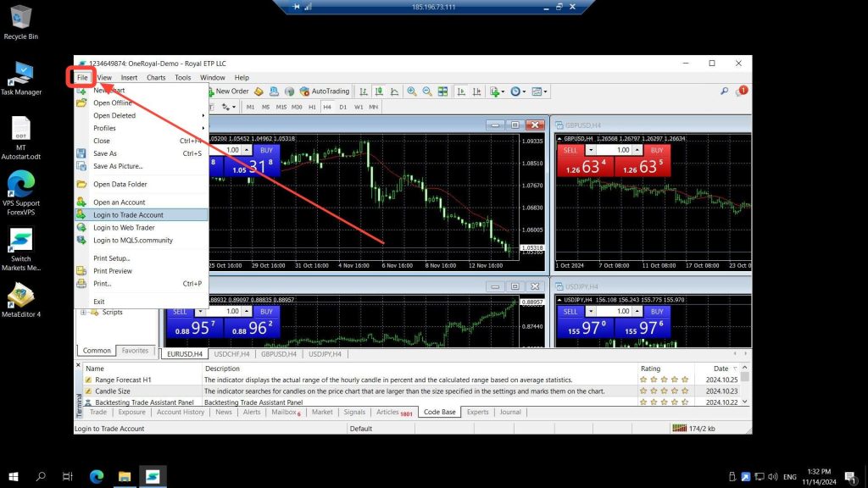Open the indicators list dropdown
This screenshot has height=488, width=868.
coord(497,91)
